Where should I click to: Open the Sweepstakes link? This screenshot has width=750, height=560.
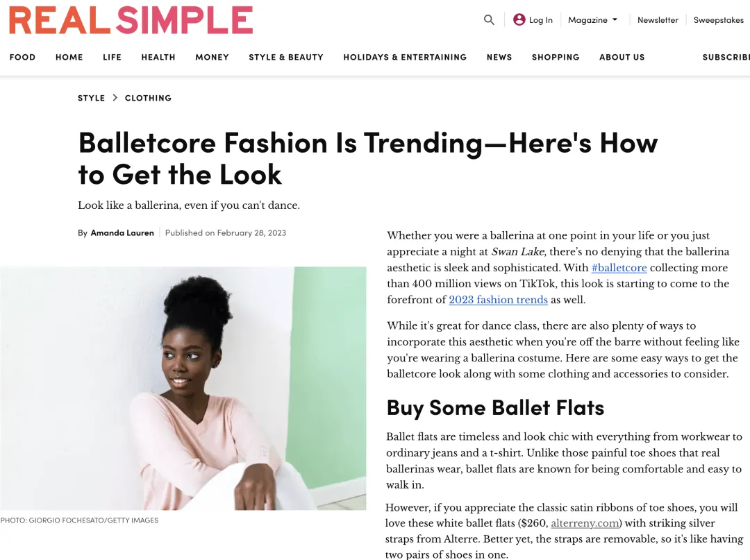pyautogui.click(x=719, y=20)
